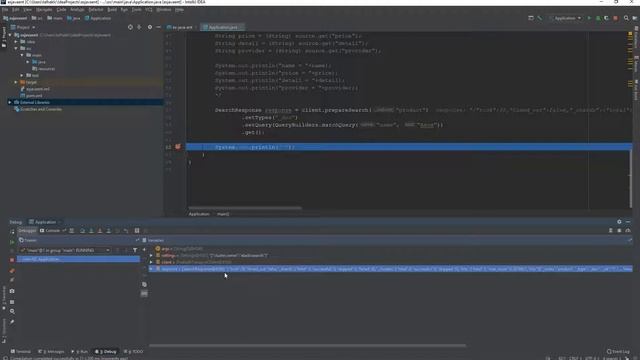Click the green Debug bug icon in top toolbar
The image size is (640, 360).
click(x=598, y=18)
